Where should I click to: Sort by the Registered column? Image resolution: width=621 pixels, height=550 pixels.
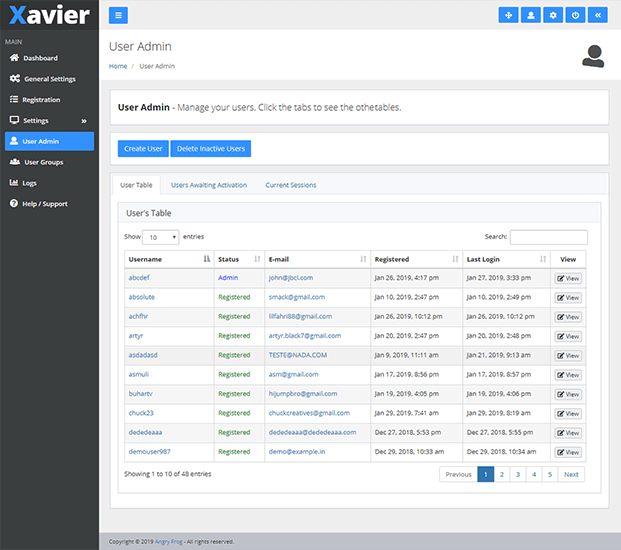416,259
